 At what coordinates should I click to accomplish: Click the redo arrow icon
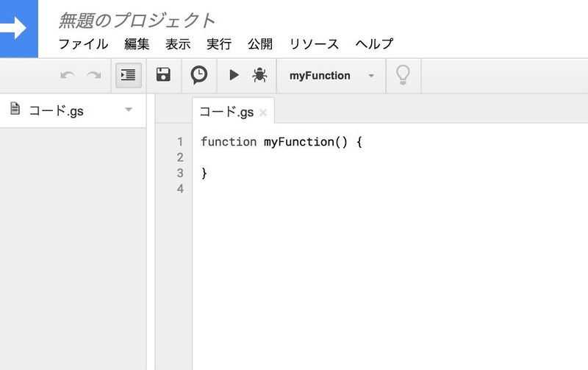[x=94, y=75]
